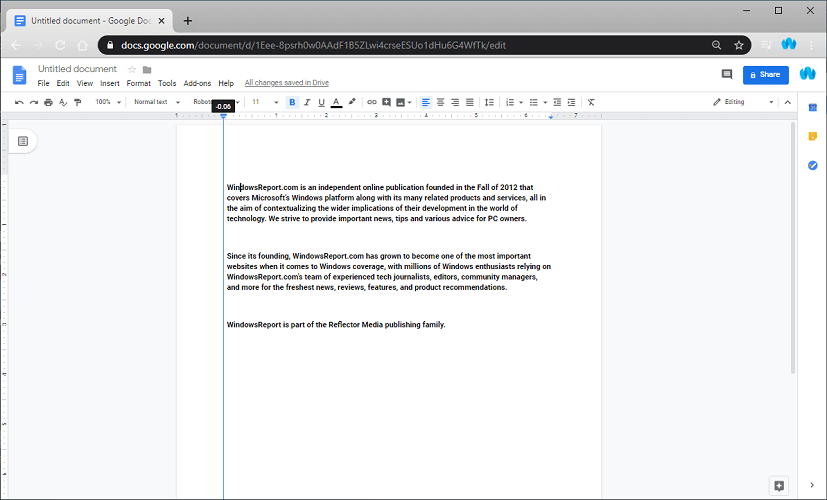Image resolution: width=827 pixels, height=500 pixels.
Task: Clear formatting with the toolbar icon
Action: pyautogui.click(x=591, y=102)
